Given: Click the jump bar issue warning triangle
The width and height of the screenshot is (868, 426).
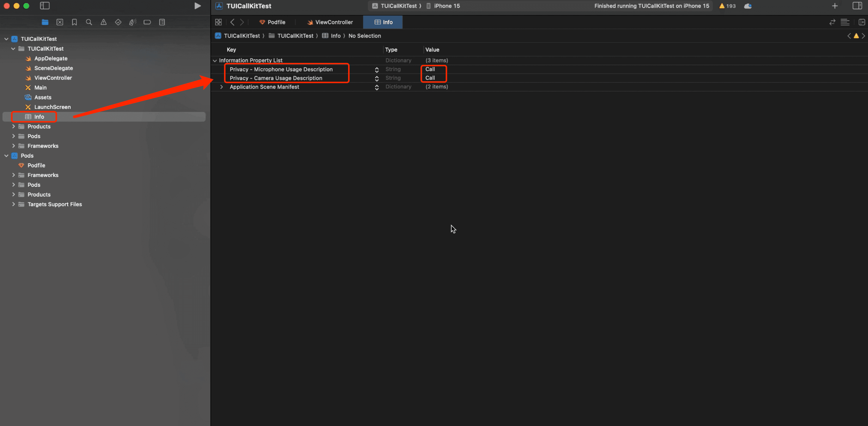Looking at the screenshot, I should coord(856,36).
